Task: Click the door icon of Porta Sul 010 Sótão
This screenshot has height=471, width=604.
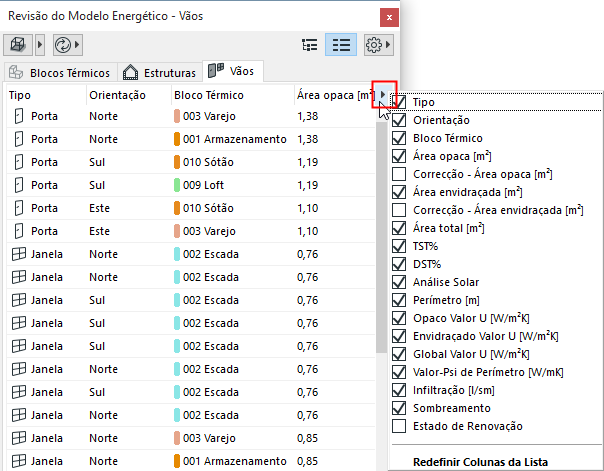Action: (19, 162)
